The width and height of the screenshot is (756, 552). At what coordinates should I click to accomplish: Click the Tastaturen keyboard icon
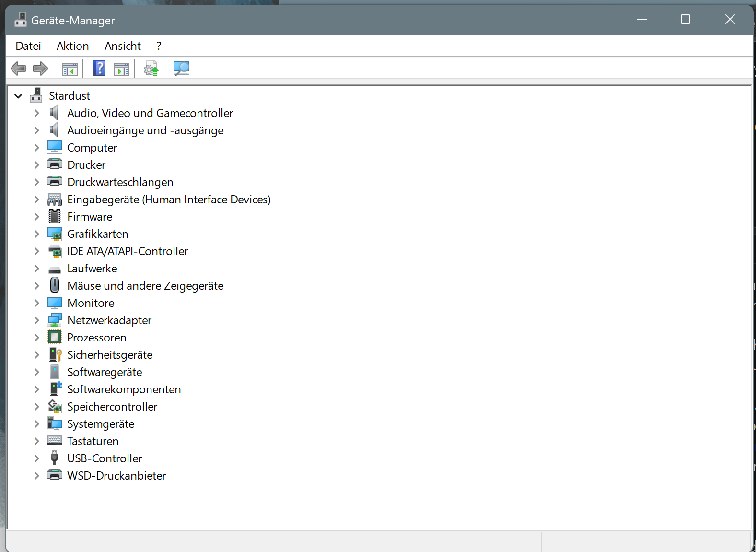(55, 440)
